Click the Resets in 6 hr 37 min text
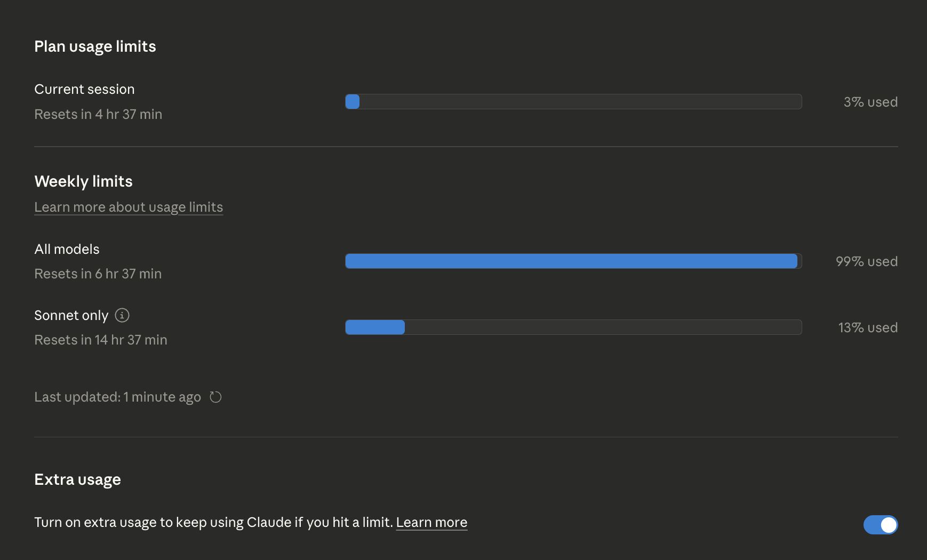This screenshot has width=927, height=560. click(x=98, y=274)
